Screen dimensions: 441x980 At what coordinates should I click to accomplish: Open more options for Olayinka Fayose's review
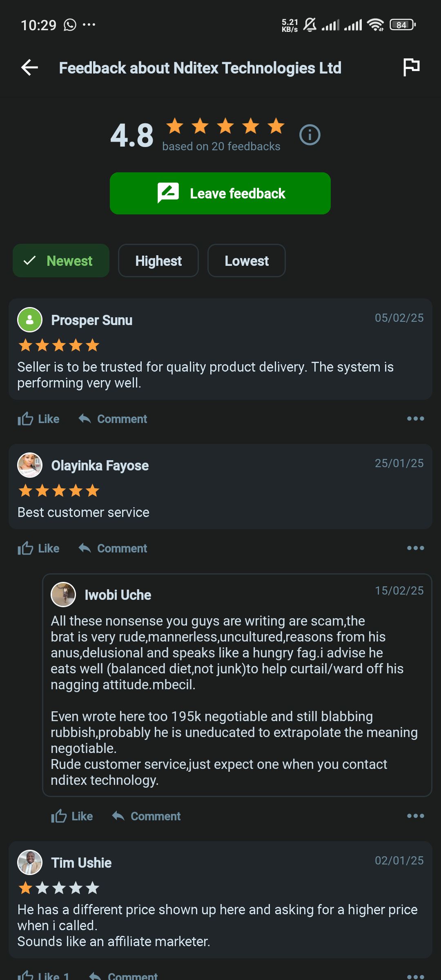pos(415,548)
